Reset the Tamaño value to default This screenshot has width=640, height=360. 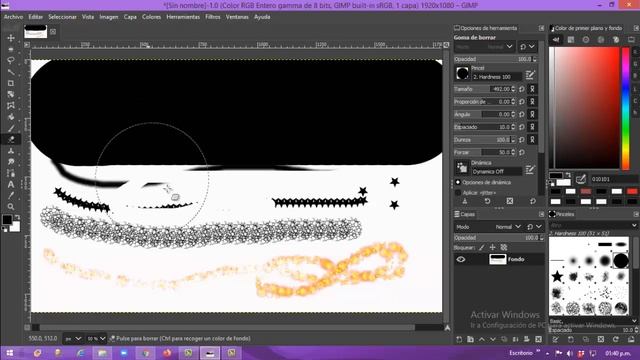coord(522,89)
